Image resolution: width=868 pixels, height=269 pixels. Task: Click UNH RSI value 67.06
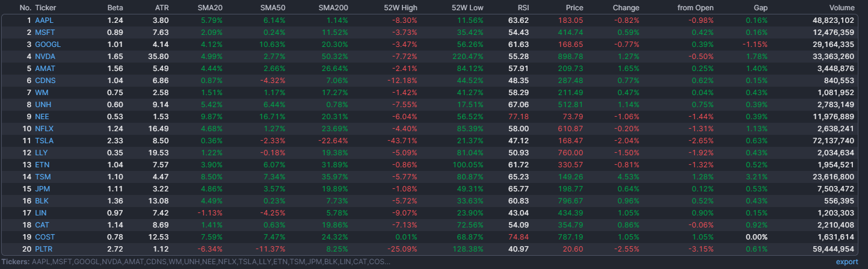coord(519,105)
